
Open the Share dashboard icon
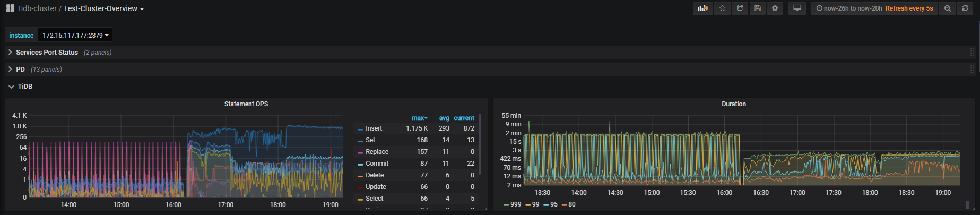(740, 8)
